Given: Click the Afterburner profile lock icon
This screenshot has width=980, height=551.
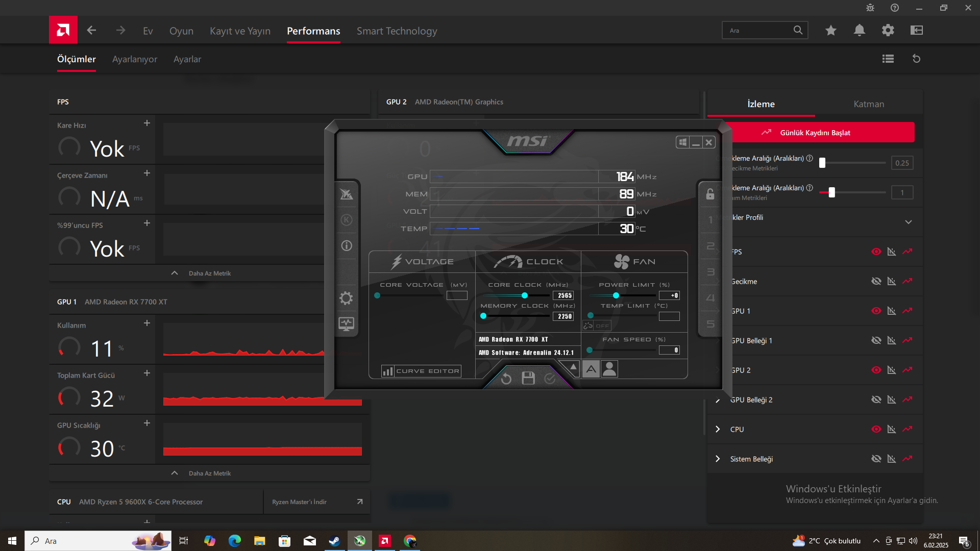Looking at the screenshot, I should click(710, 194).
